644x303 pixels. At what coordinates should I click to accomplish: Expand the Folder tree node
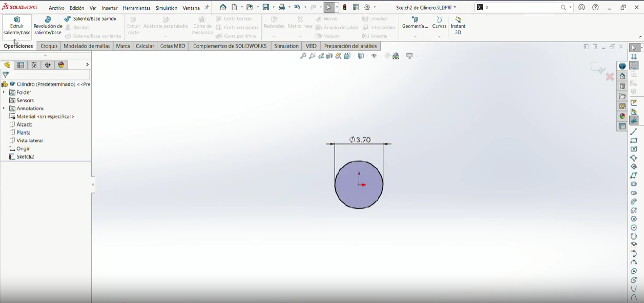click(x=4, y=92)
